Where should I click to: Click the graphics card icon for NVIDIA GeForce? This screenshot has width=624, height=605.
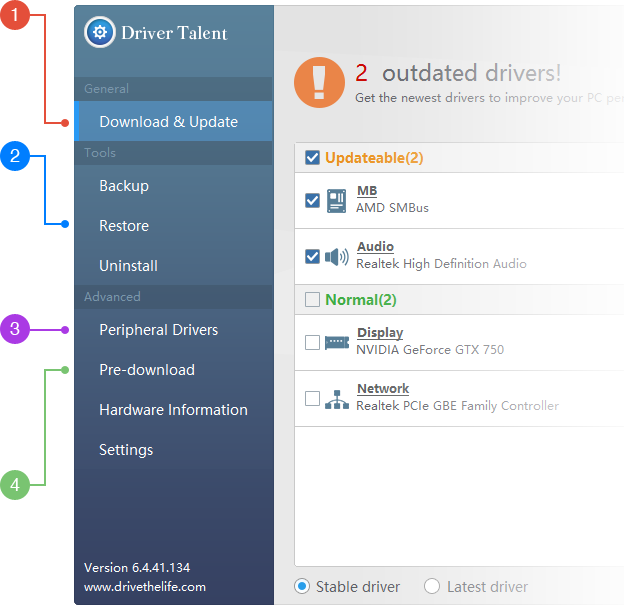[x=337, y=342]
